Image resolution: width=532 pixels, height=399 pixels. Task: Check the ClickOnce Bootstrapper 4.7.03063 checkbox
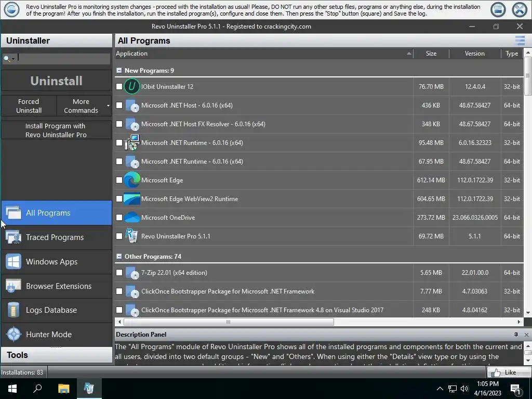[x=119, y=291]
